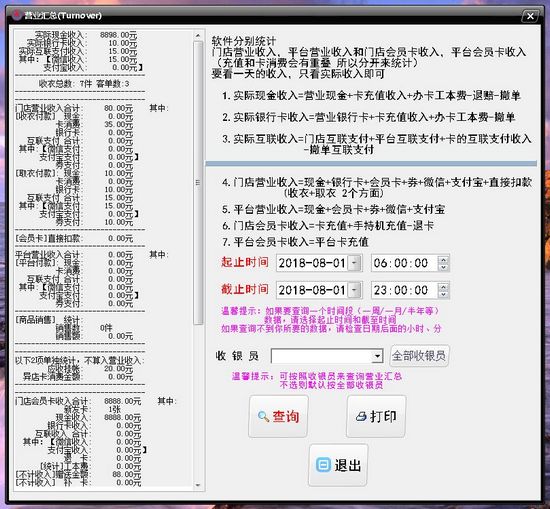Click the 全部收银员 button

tap(419, 356)
